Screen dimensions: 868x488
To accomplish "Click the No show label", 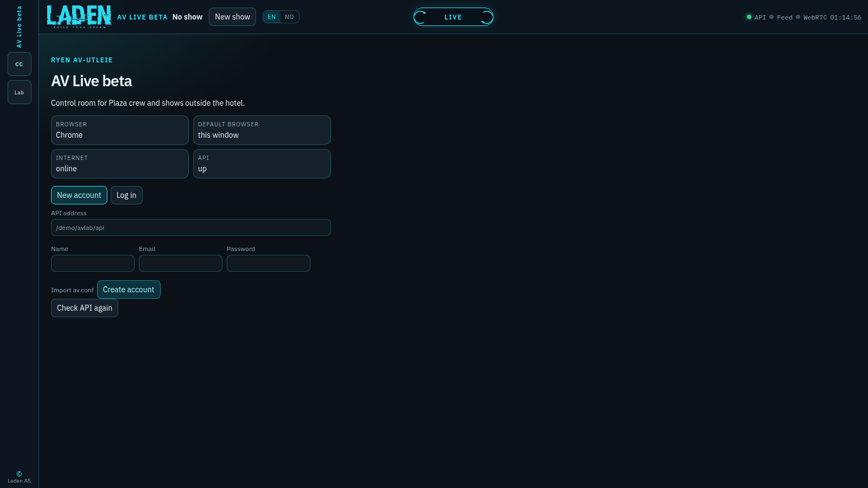I will click(187, 17).
